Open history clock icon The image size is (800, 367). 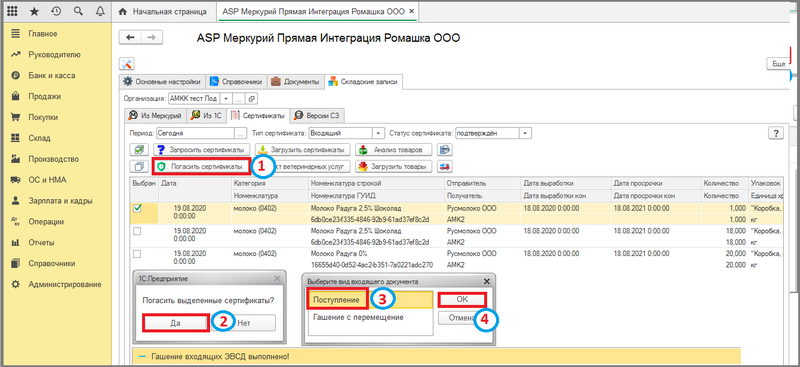click(x=56, y=11)
